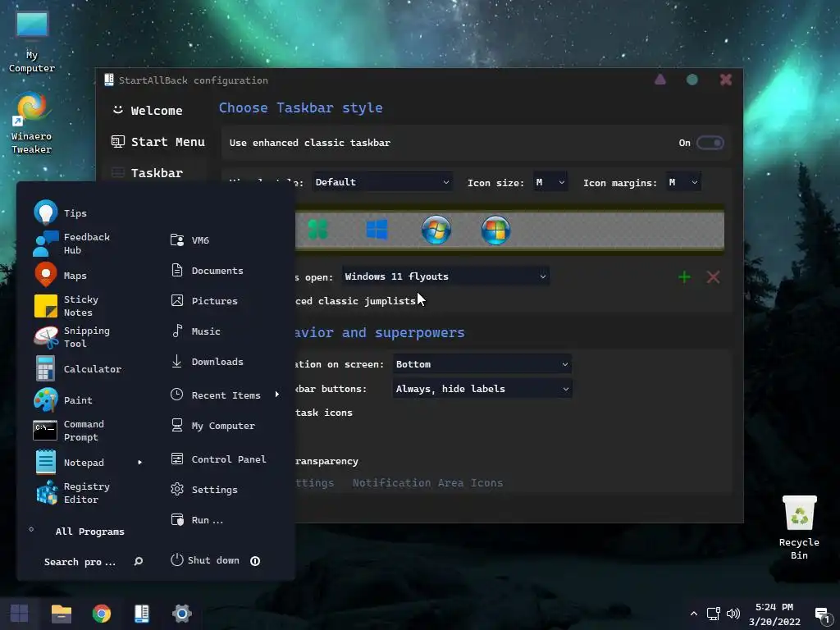Open File Explorer from taskbar
The image size is (840, 630).
pos(61,614)
